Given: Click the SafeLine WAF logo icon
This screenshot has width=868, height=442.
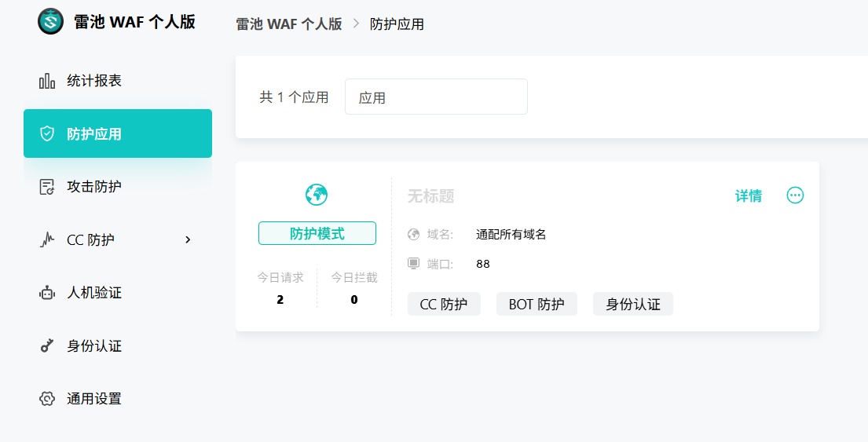Looking at the screenshot, I should tap(50, 21).
